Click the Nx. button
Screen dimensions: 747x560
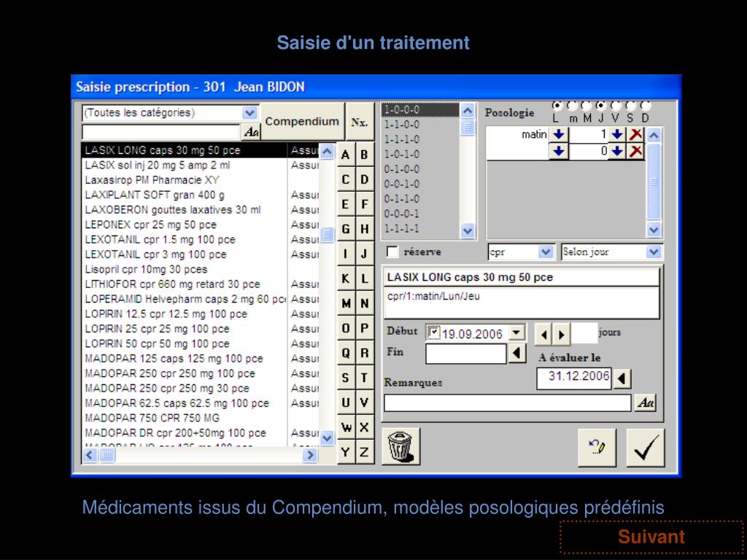tap(360, 122)
